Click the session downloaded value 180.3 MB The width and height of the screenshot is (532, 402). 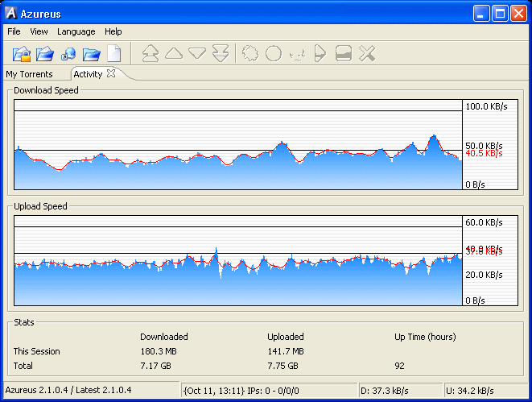(159, 351)
